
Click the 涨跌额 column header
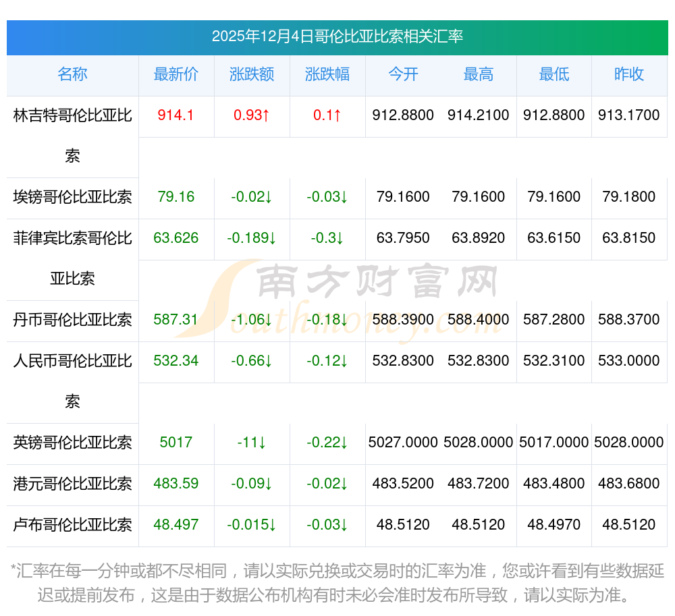(252, 74)
